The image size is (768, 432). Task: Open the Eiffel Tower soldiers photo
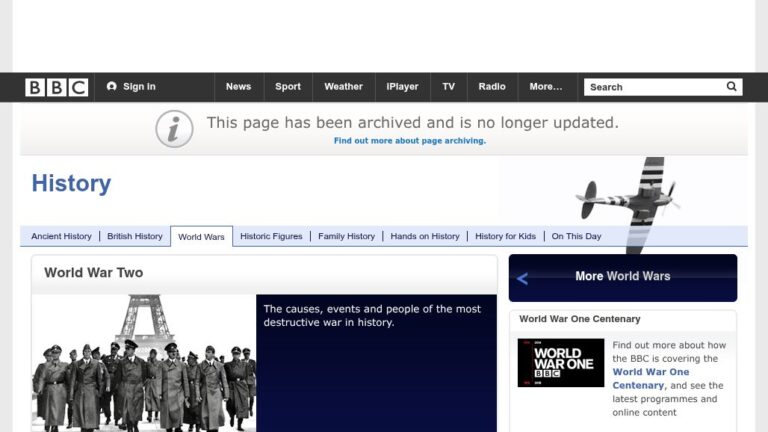tap(144, 363)
